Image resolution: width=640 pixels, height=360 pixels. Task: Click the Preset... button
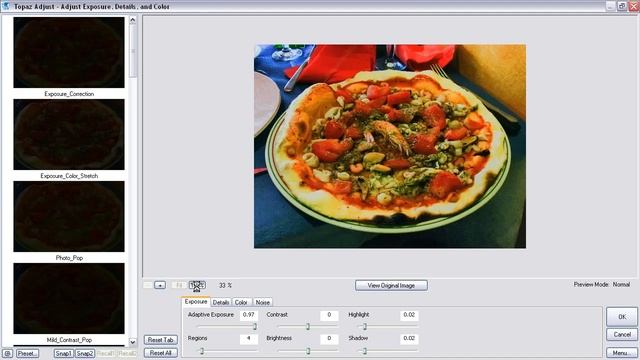(27, 353)
